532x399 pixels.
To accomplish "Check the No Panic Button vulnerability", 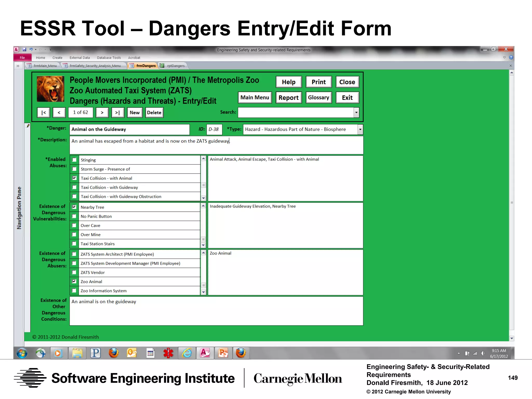I will click(x=74, y=216).
